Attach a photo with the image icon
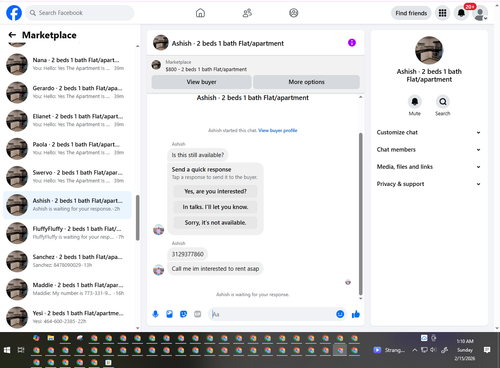500x368 pixels. (169, 314)
